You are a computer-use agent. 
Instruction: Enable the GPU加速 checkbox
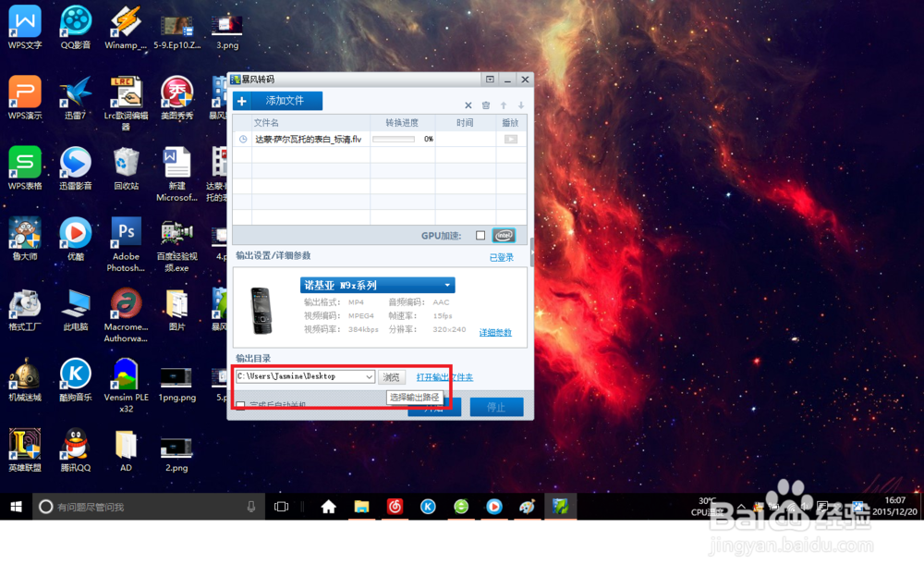(x=480, y=236)
